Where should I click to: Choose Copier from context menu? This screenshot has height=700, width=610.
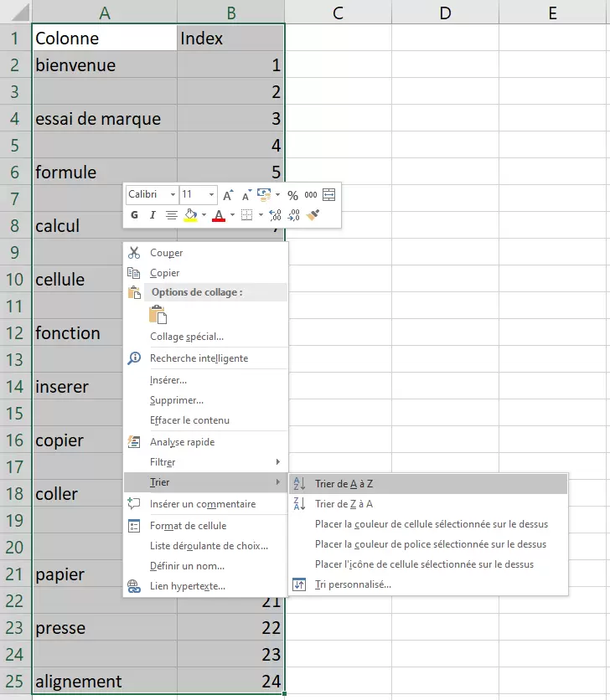(205, 273)
